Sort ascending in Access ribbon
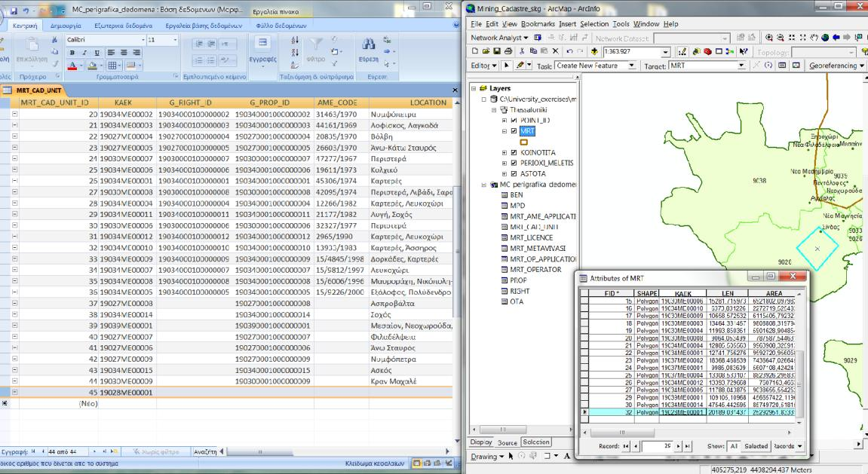Viewport: 868px width, 474px height. click(295, 41)
